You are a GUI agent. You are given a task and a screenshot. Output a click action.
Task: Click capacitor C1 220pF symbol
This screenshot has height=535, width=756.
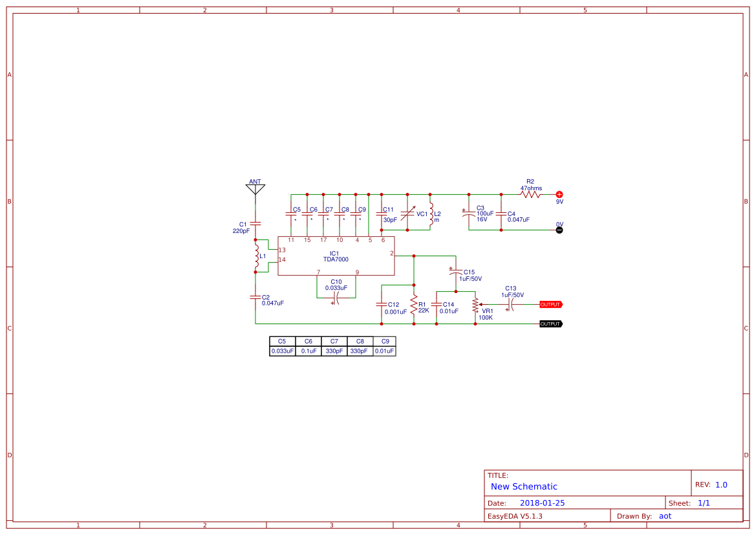(254, 223)
